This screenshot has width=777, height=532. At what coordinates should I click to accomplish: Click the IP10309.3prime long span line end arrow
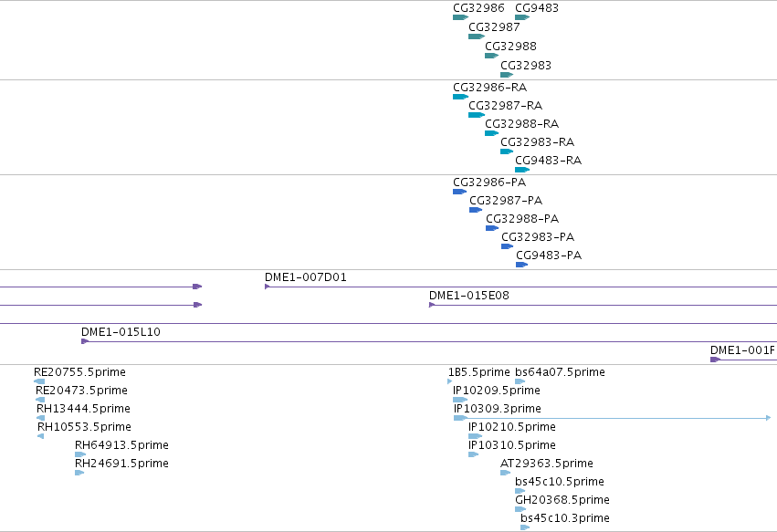point(768,418)
